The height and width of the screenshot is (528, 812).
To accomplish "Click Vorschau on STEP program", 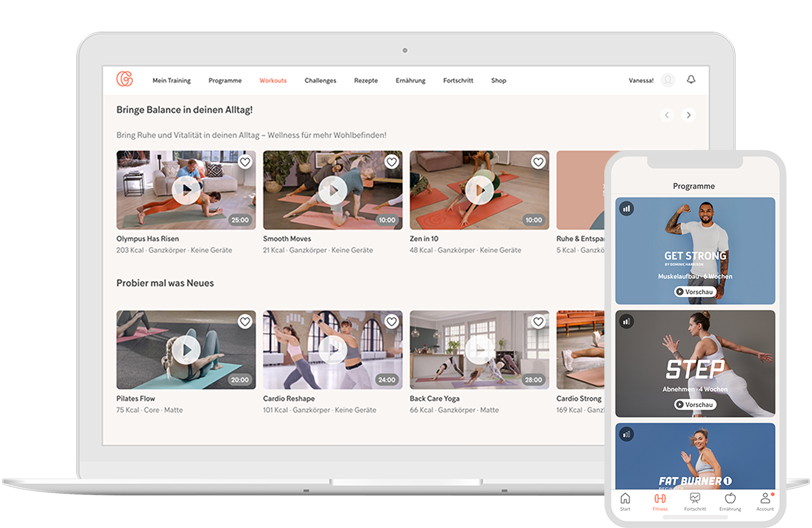I will [x=695, y=404].
